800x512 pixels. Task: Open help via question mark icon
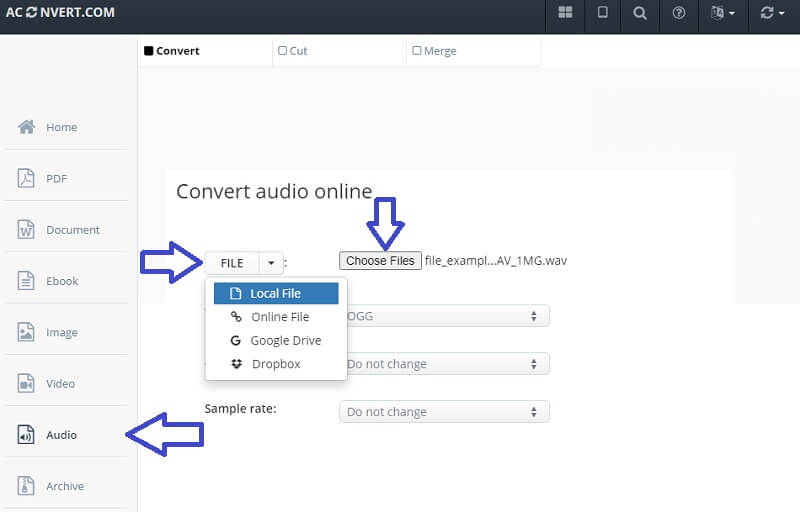[x=679, y=13]
